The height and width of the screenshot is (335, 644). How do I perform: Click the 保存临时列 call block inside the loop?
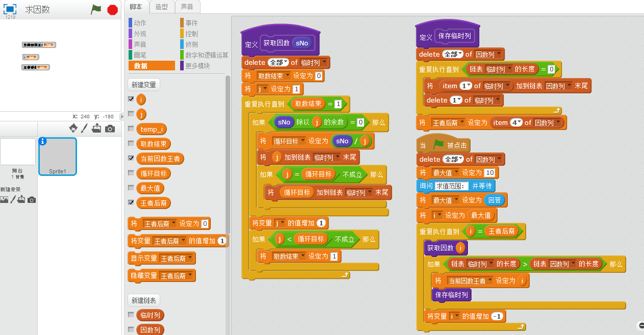point(452,295)
